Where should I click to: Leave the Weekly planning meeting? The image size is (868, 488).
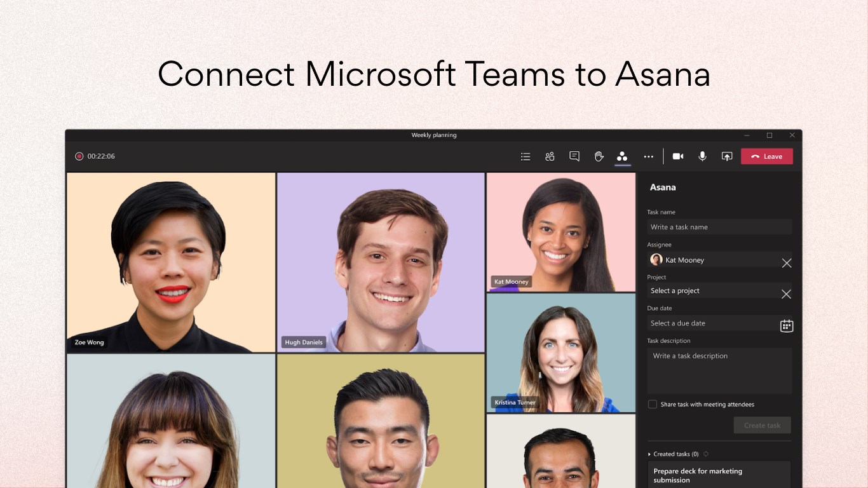767,156
